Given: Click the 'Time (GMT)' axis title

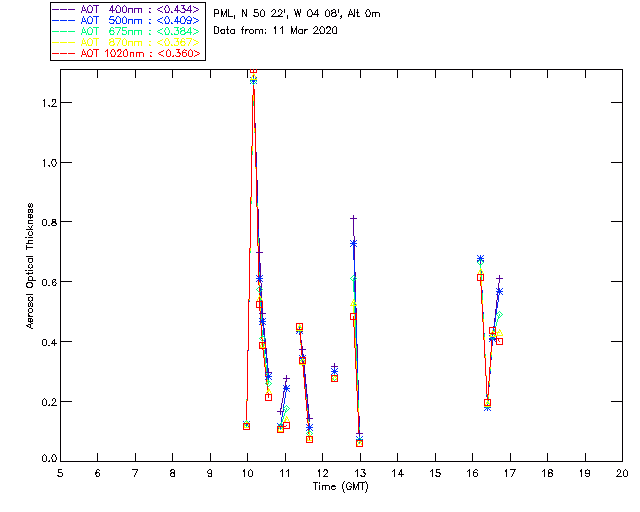Looking at the screenshot, I should pos(340,487).
